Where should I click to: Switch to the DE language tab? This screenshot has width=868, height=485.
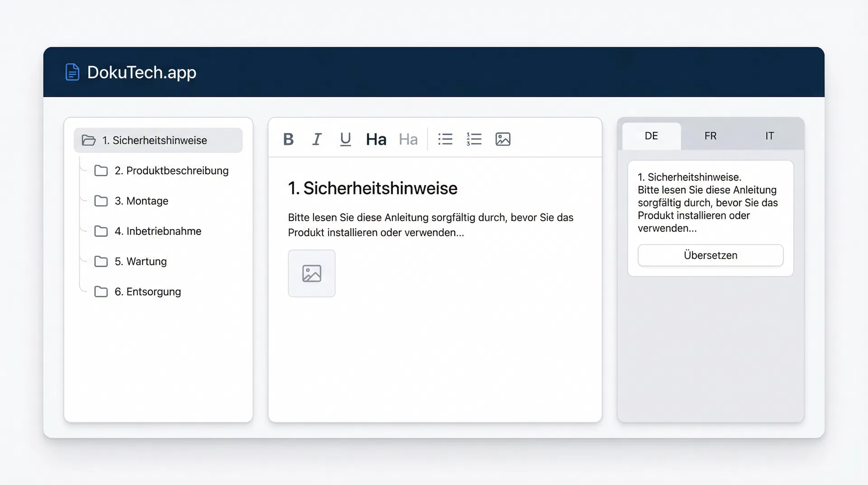(651, 136)
